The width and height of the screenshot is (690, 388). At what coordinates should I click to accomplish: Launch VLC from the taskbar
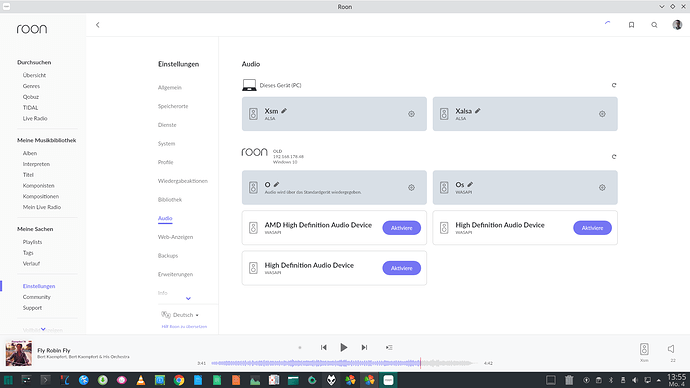tap(141, 380)
